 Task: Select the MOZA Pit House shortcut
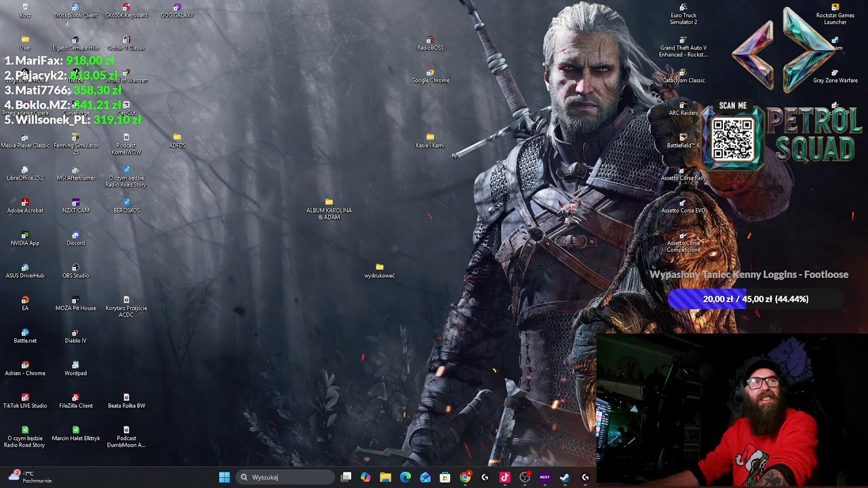click(x=75, y=303)
